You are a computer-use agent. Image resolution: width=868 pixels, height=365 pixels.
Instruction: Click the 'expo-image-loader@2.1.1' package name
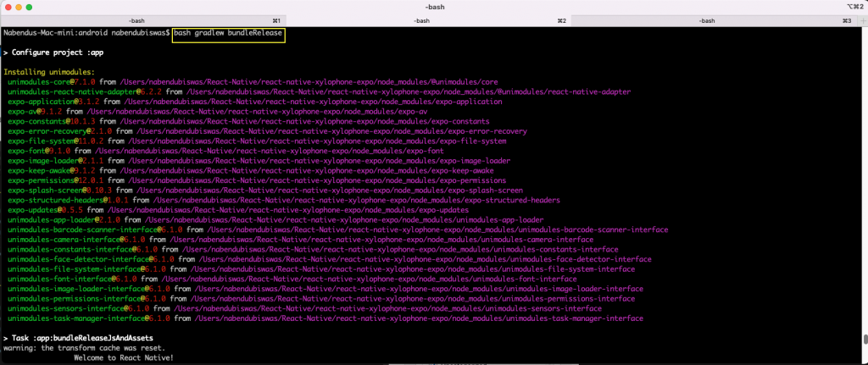tap(56, 161)
